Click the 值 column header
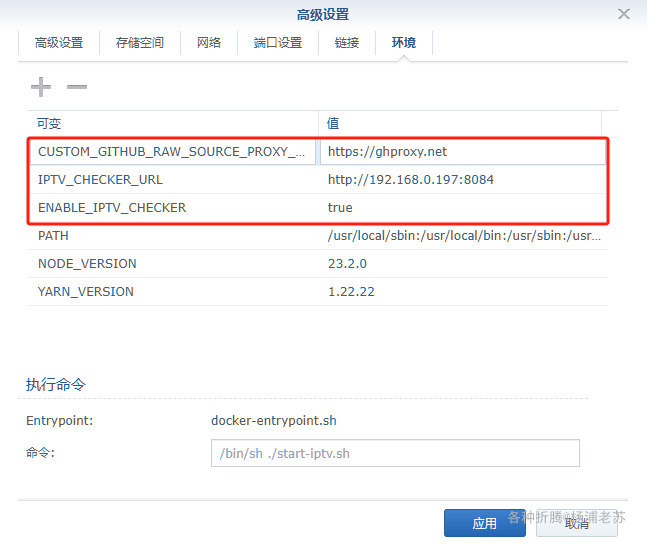 460,123
